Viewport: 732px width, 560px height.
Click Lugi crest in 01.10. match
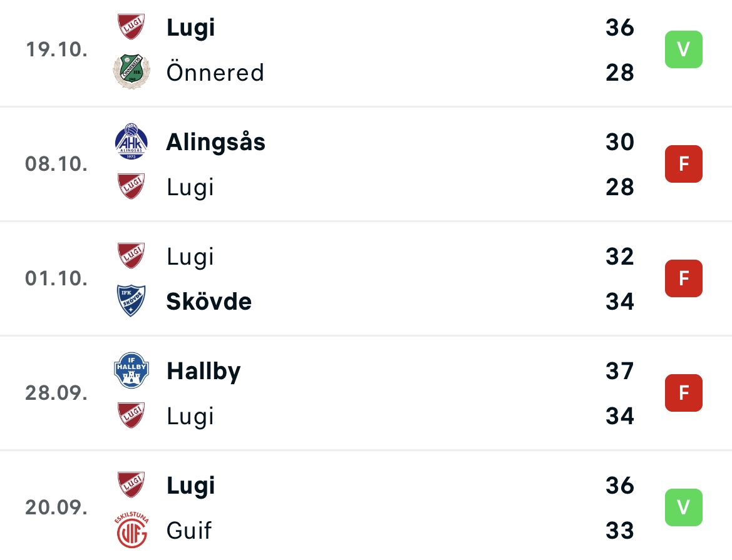coord(131,256)
